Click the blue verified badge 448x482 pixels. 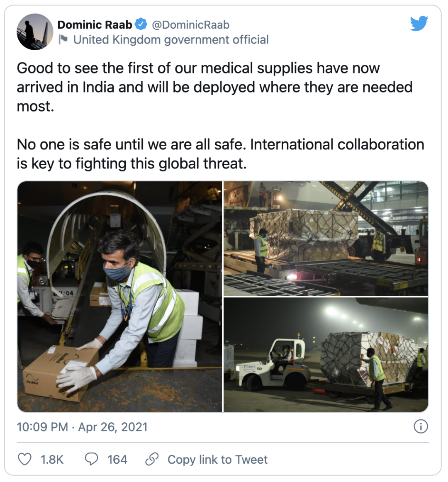[141, 24]
